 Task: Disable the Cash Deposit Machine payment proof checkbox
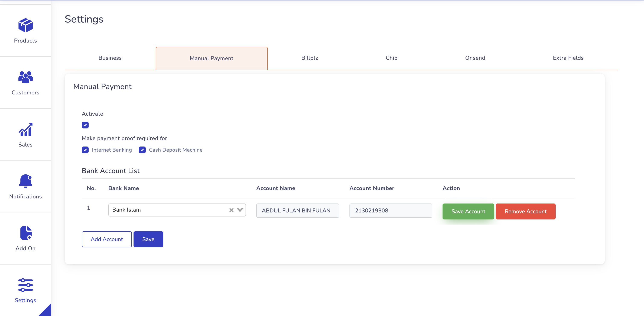coord(142,150)
